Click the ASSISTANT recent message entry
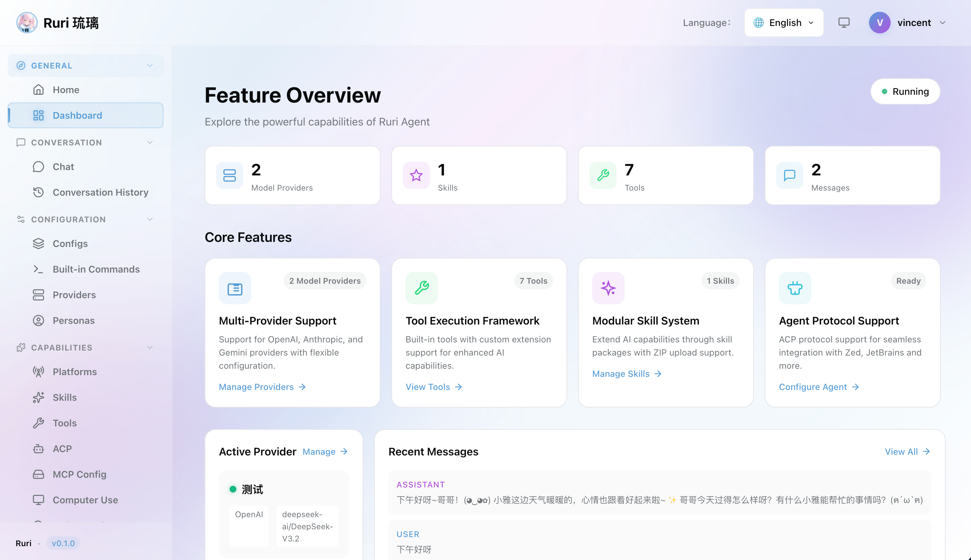The image size is (971, 560). pos(660,492)
